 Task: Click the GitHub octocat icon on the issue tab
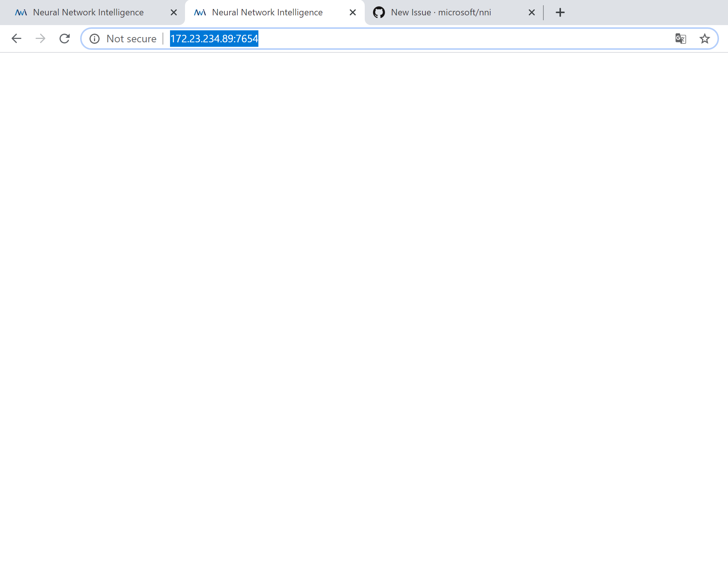pos(379,12)
